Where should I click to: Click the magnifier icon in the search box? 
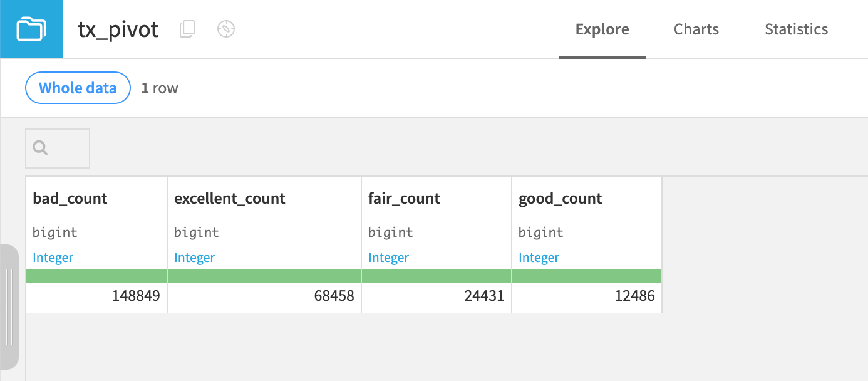point(40,147)
